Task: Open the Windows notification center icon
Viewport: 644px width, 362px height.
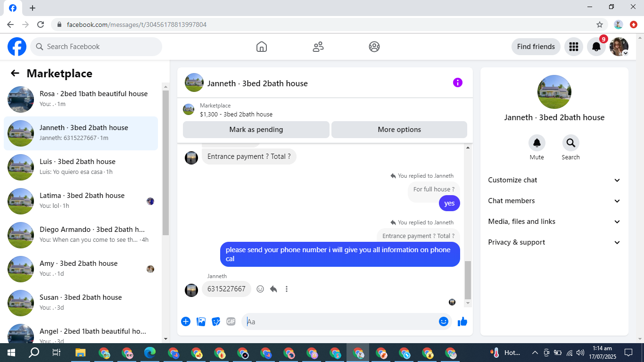Action: click(628, 353)
